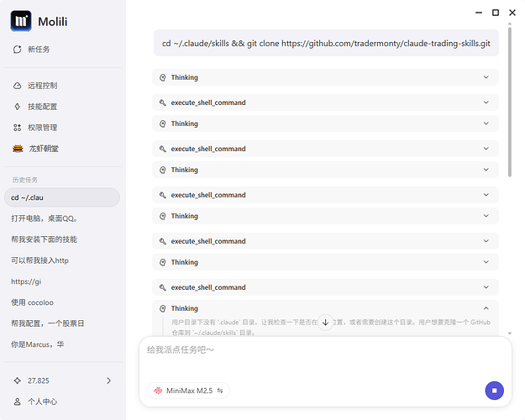Click the 龙虾朝堂 lobster icon

pos(18,149)
